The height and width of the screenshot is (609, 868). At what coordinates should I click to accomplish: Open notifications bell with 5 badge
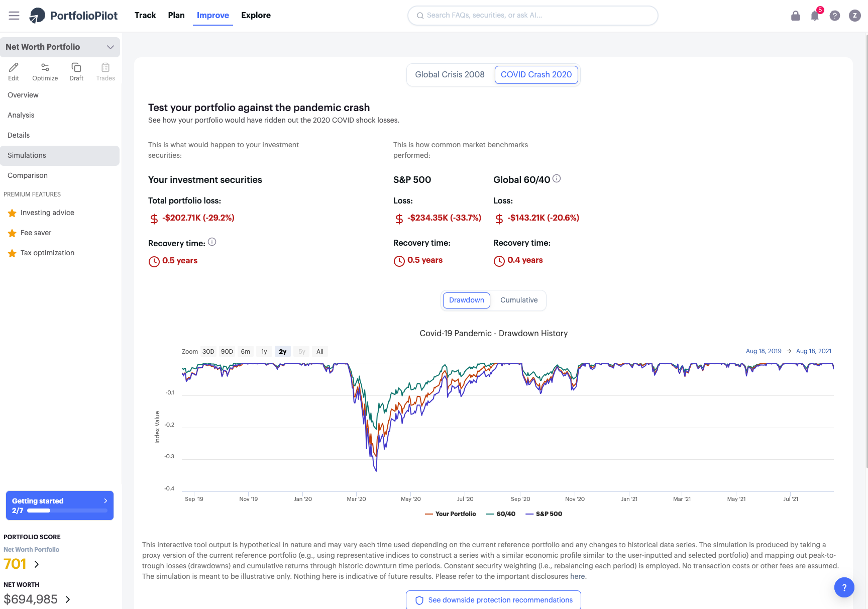(x=815, y=16)
